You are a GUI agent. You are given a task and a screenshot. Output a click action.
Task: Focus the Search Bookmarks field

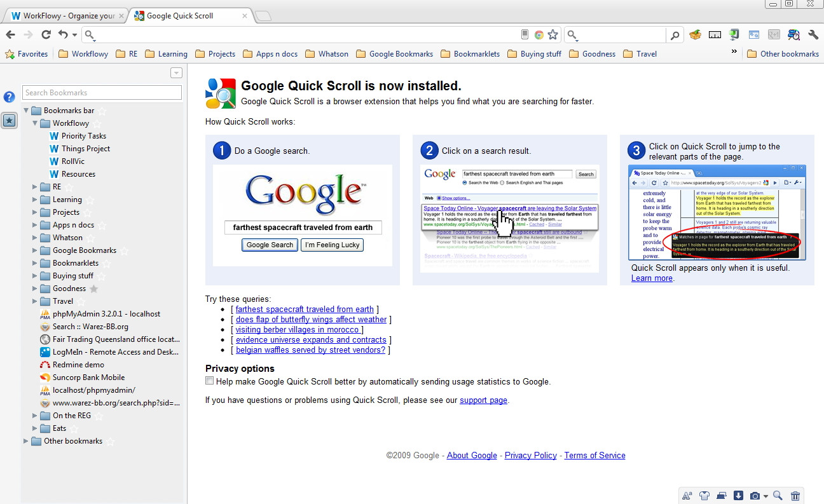point(102,93)
